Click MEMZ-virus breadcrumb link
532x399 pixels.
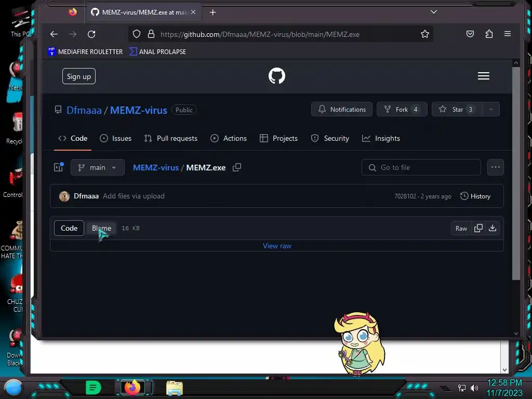[x=156, y=168]
